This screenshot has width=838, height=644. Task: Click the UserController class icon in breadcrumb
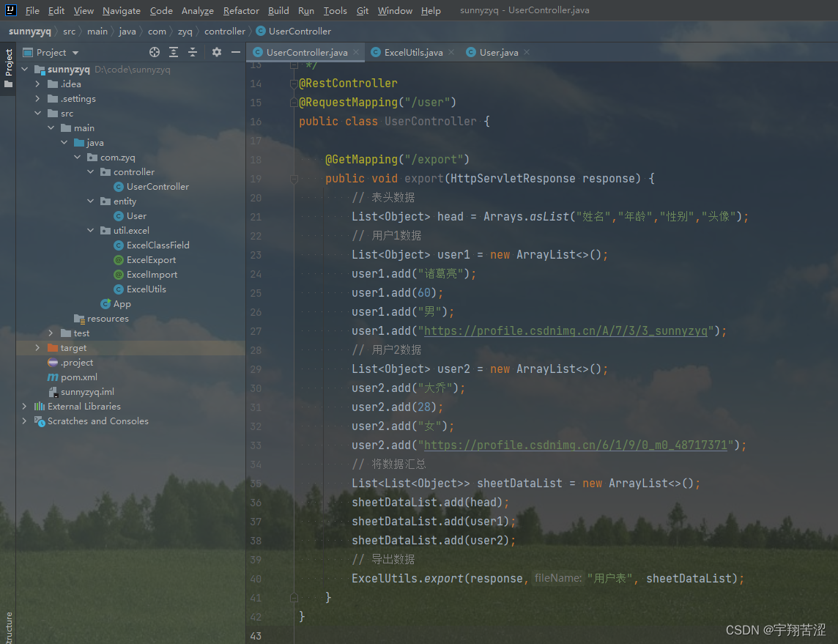260,32
